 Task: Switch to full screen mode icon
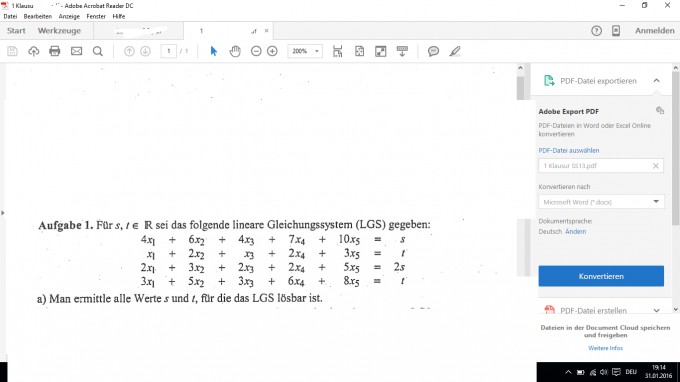pos(380,51)
